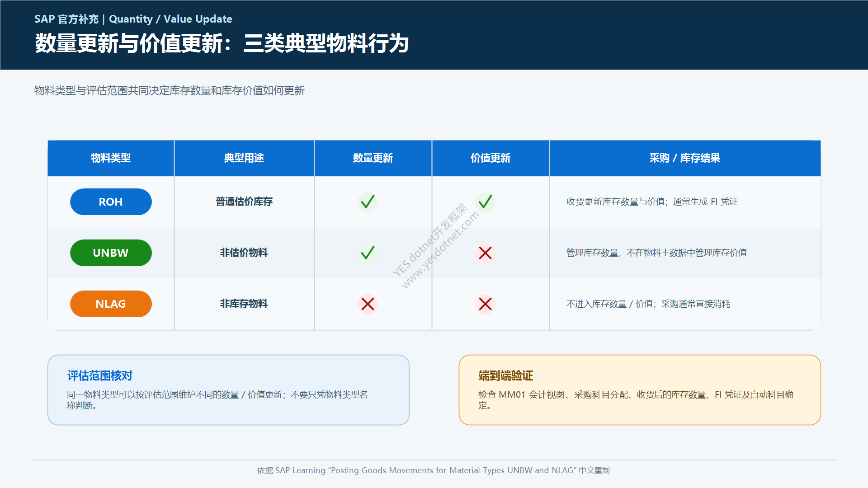Select the orange NLAG badge

coord(111,304)
